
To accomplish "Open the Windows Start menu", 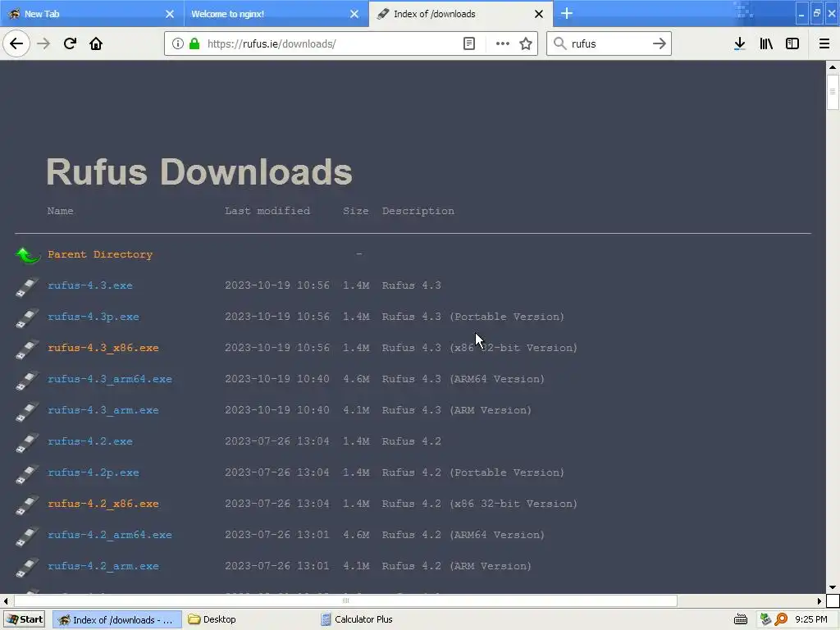I will (25, 619).
